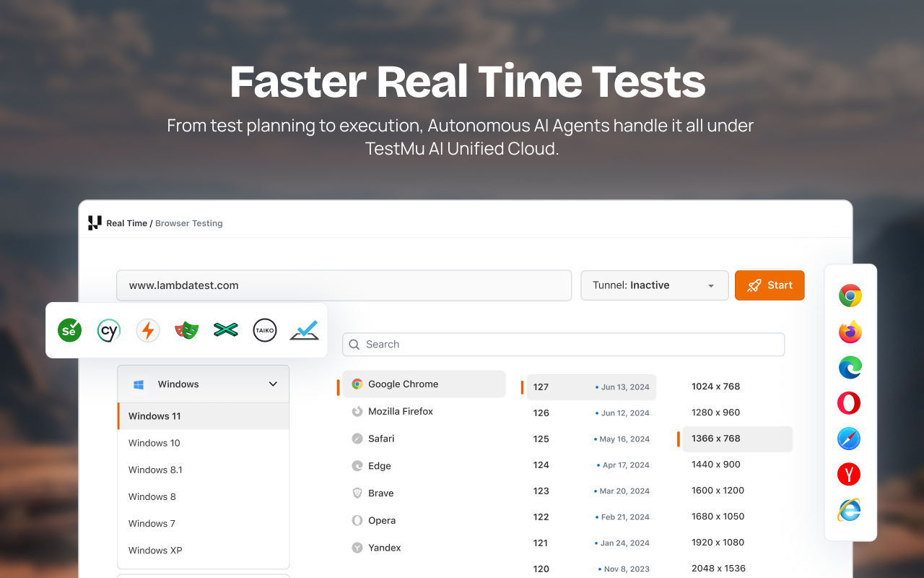Pick version 125 dated May 16, 2024
The width and height of the screenshot is (924, 578).
coord(591,439)
